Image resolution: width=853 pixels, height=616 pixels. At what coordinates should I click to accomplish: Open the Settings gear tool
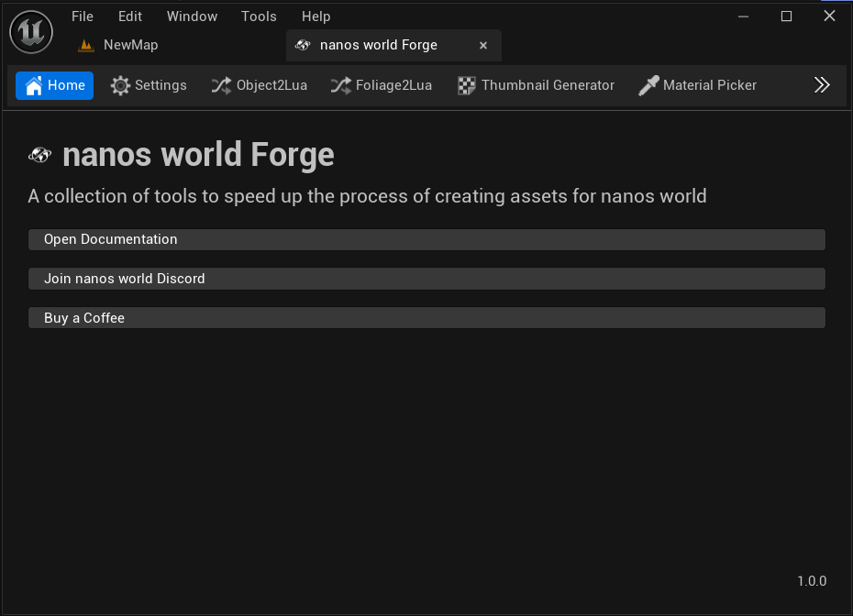click(x=149, y=85)
